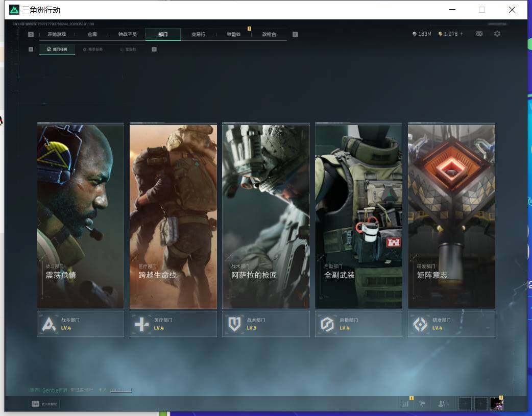Open the friends icon in bottom bar
This screenshot has width=532, height=416.
pos(442,404)
